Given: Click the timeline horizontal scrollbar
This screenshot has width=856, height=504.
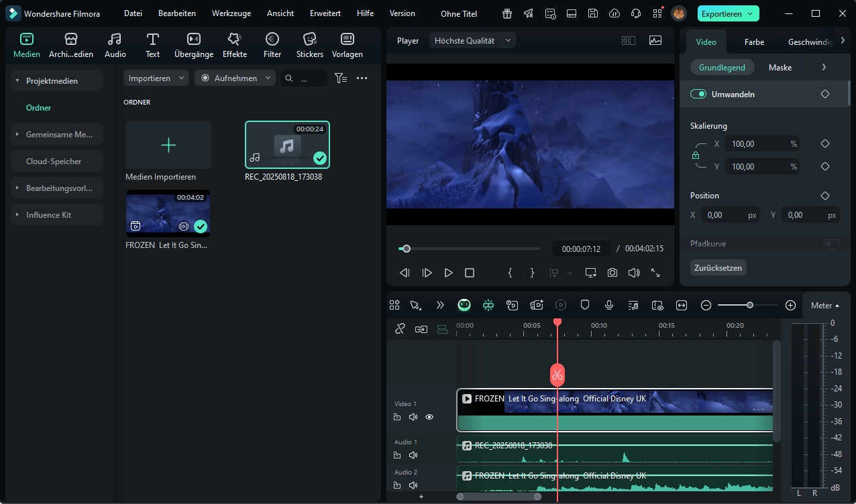Looking at the screenshot, I should [x=499, y=497].
